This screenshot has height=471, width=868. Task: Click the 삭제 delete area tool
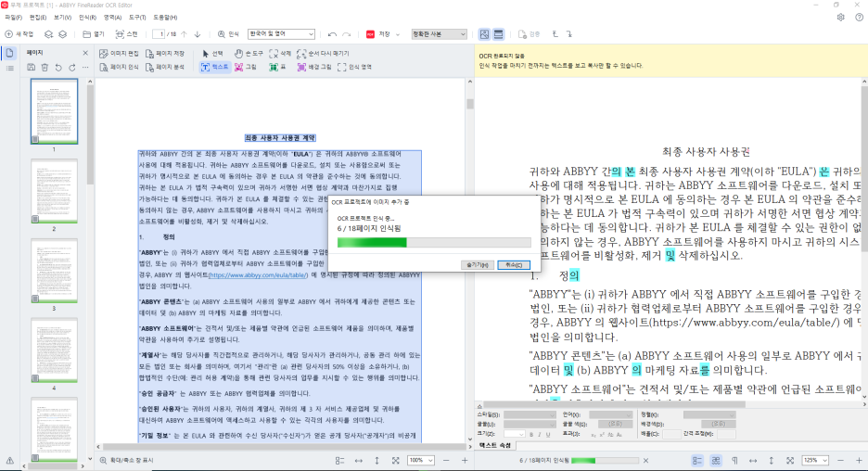[280, 54]
